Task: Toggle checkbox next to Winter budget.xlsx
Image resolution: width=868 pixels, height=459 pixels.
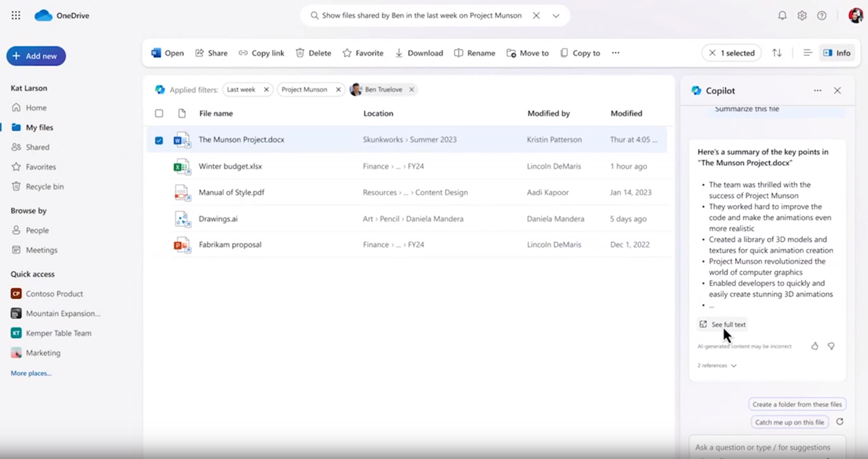Action: coord(158,166)
